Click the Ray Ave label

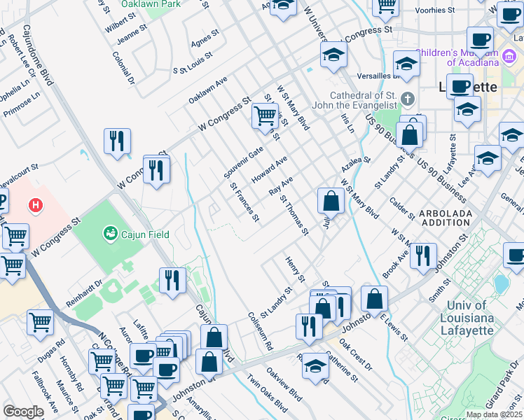[x=281, y=186]
